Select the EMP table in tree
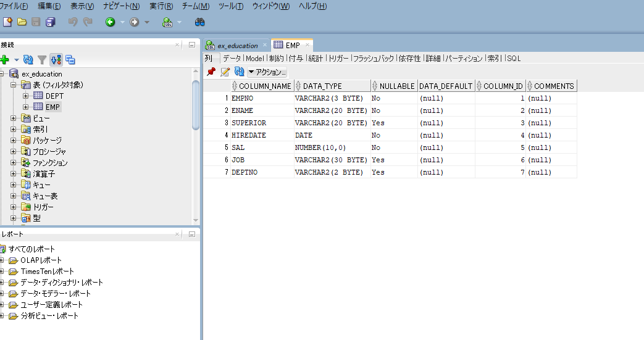 coord(52,107)
